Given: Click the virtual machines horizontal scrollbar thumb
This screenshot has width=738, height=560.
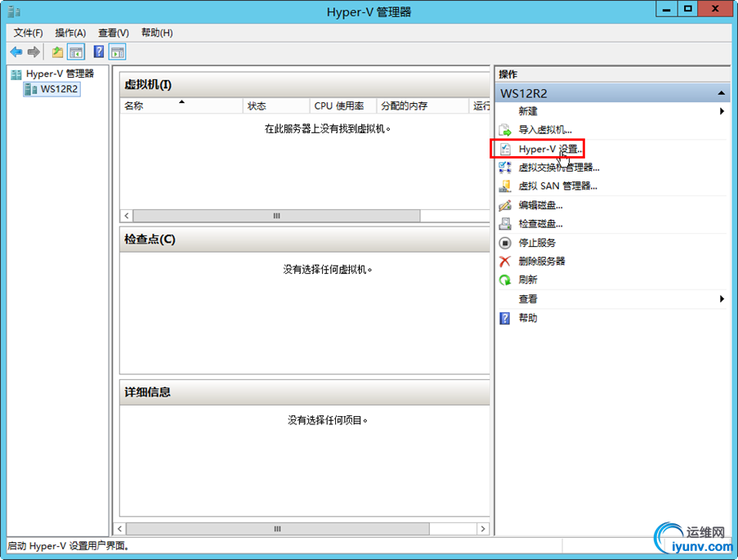Looking at the screenshot, I should [x=277, y=216].
